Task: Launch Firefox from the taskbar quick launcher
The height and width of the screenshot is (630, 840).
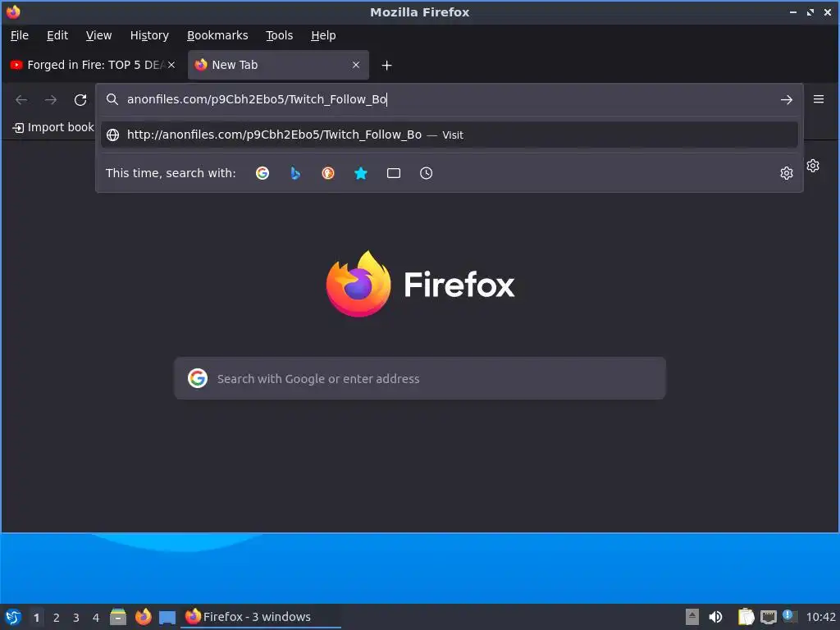Action: (143, 617)
